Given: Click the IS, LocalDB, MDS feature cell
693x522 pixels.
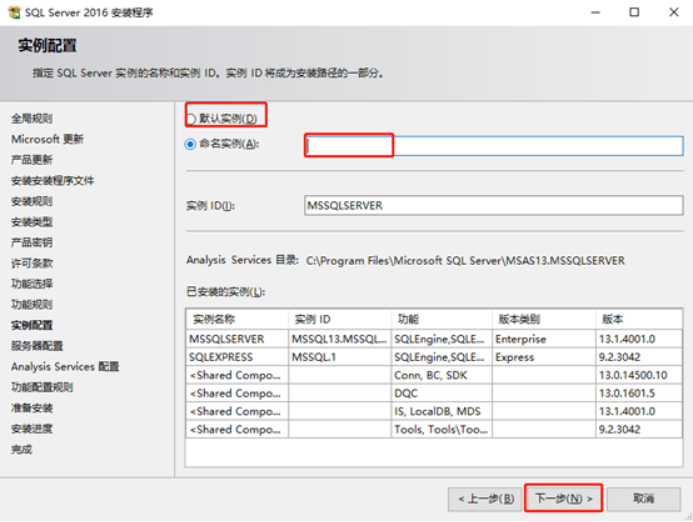Looking at the screenshot, I should (442, 412).
